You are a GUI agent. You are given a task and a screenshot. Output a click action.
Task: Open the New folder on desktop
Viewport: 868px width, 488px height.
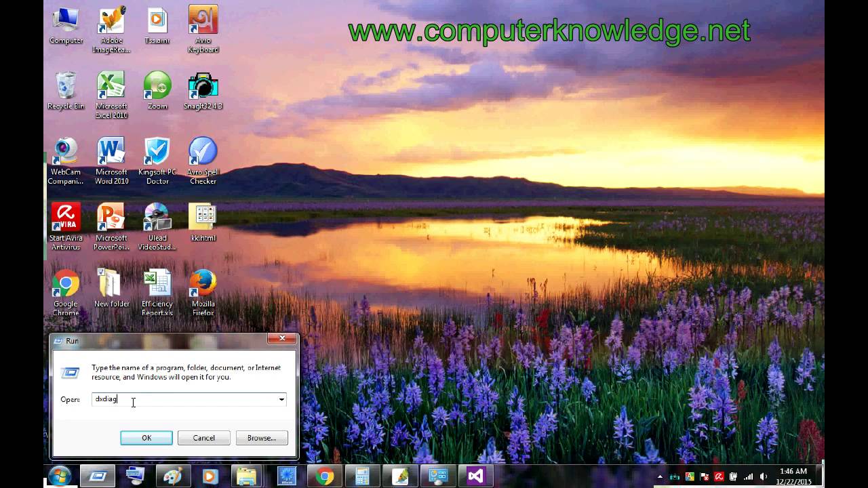(x=111, y=288)
